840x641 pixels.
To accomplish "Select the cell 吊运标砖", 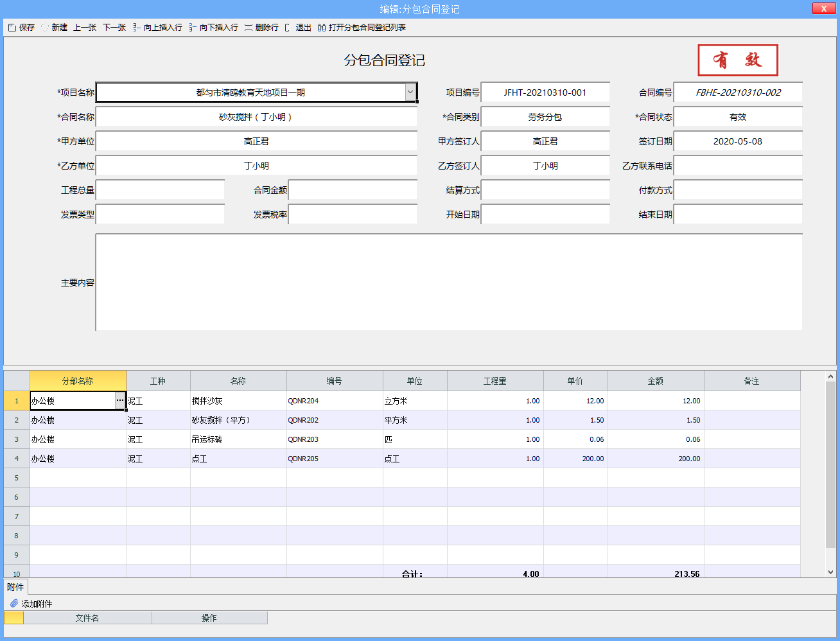I will click(238, 439).
